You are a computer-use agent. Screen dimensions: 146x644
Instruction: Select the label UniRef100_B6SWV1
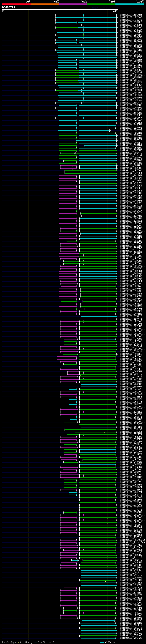(x=131, y=40)
